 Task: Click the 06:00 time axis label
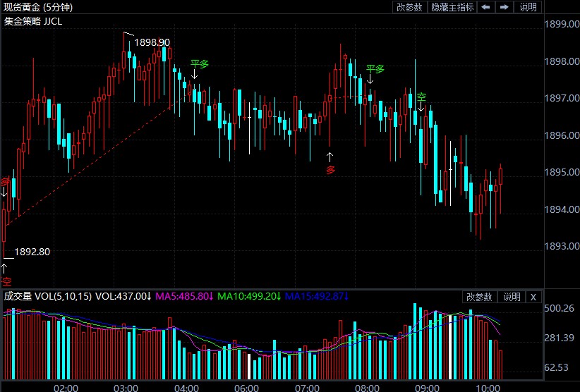[247, 388]
